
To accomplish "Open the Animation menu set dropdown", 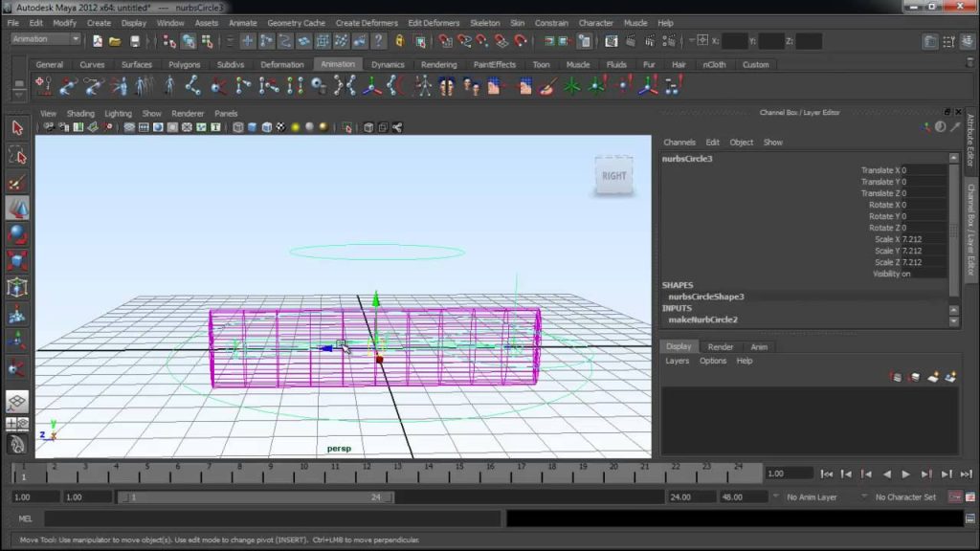I will 46,38.
